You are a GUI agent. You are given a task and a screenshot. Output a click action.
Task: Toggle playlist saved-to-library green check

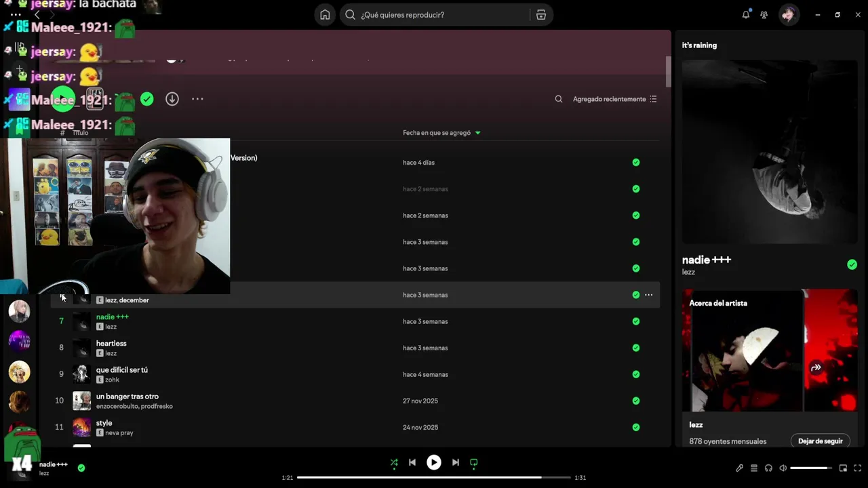coord(147,99)
